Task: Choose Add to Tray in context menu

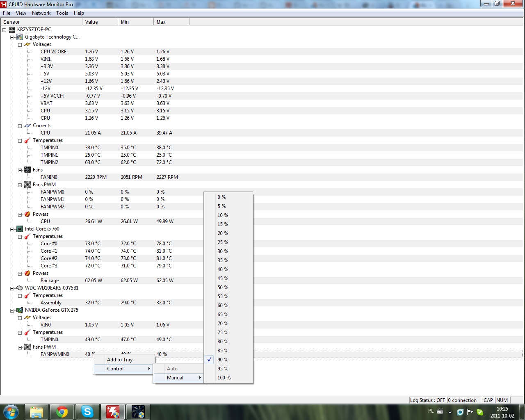Action: tap(124, 360)
